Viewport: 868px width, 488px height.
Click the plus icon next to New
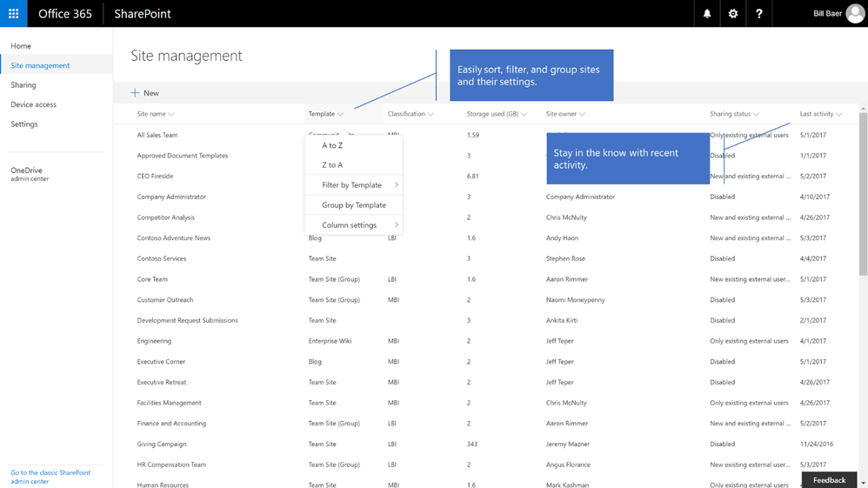[135, 92]
